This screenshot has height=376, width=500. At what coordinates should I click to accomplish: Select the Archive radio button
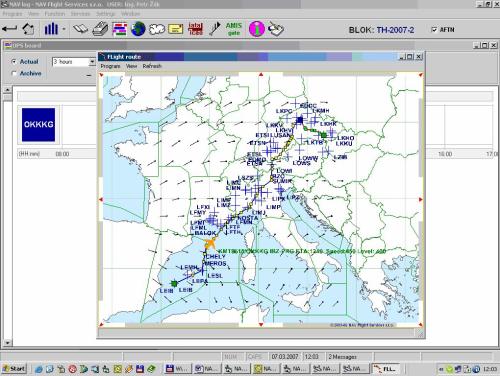pos(14,73)
